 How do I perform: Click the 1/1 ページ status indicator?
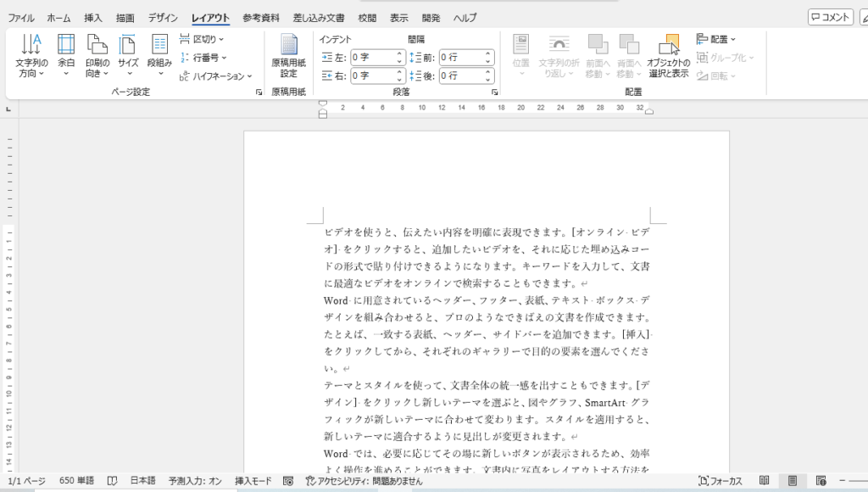click(x=26, y=481)
